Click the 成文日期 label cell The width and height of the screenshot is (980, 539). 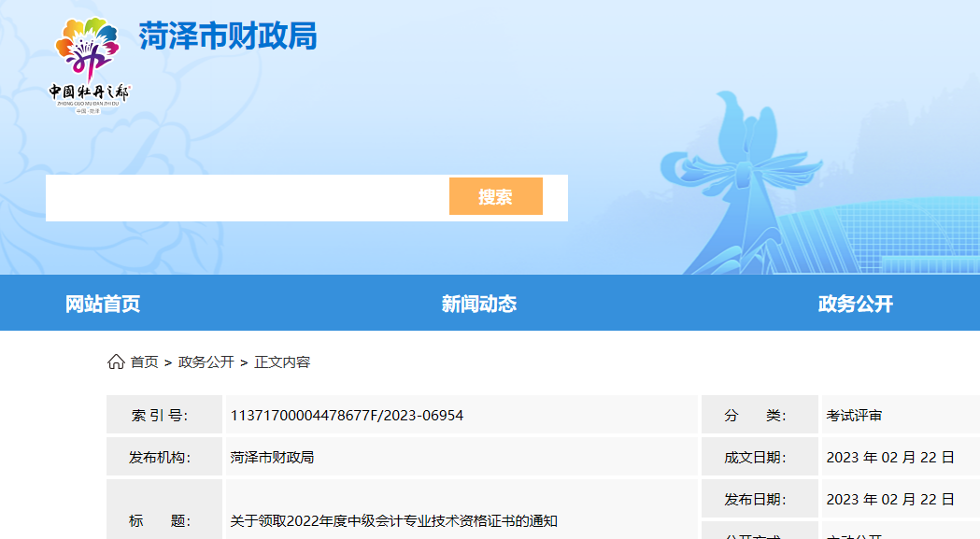[x=760, y=457]
